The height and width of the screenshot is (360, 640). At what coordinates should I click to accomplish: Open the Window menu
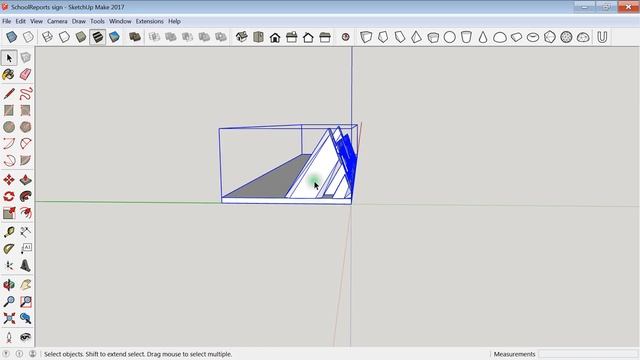point(120,21)
